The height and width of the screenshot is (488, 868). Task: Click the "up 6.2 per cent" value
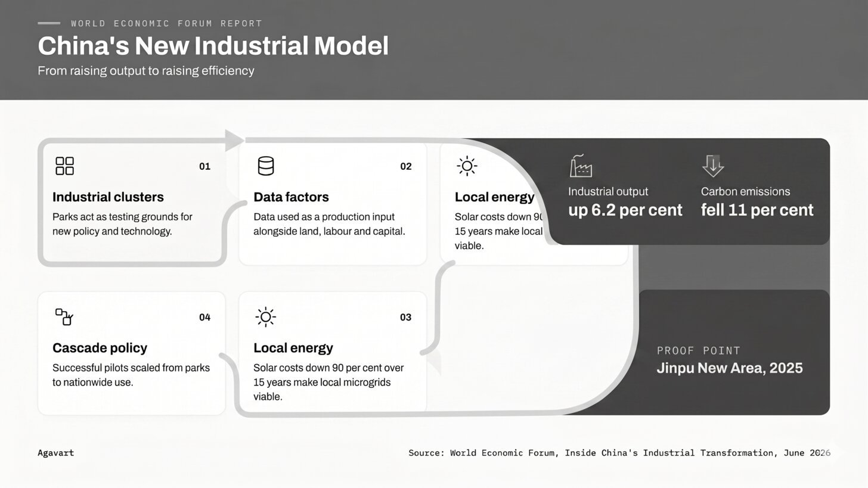pos(625,210)
